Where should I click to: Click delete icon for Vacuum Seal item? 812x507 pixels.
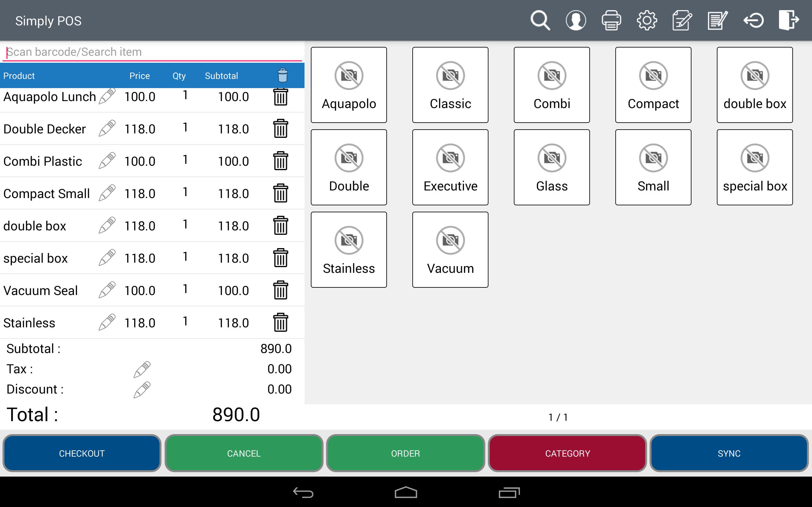coord(281,290)
